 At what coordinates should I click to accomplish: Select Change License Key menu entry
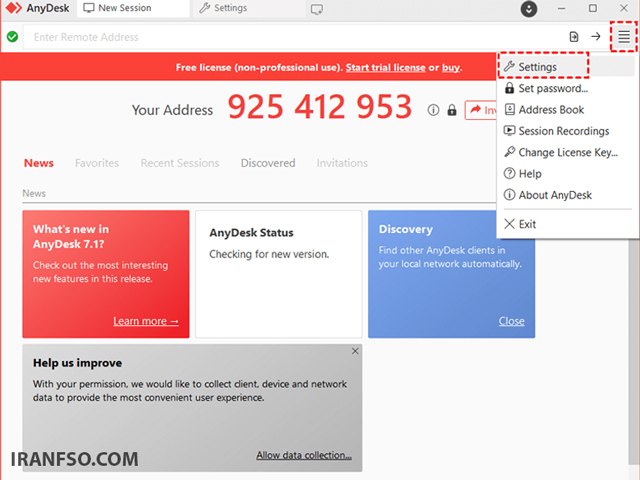(566, 152)
